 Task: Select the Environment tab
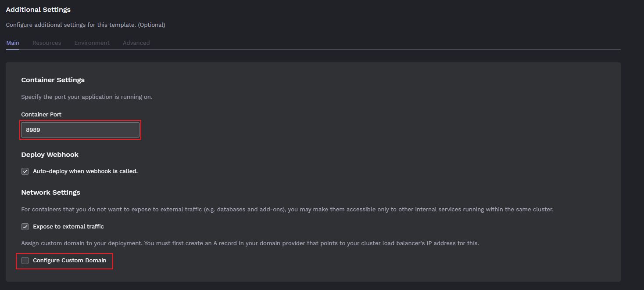click(92, 43)
